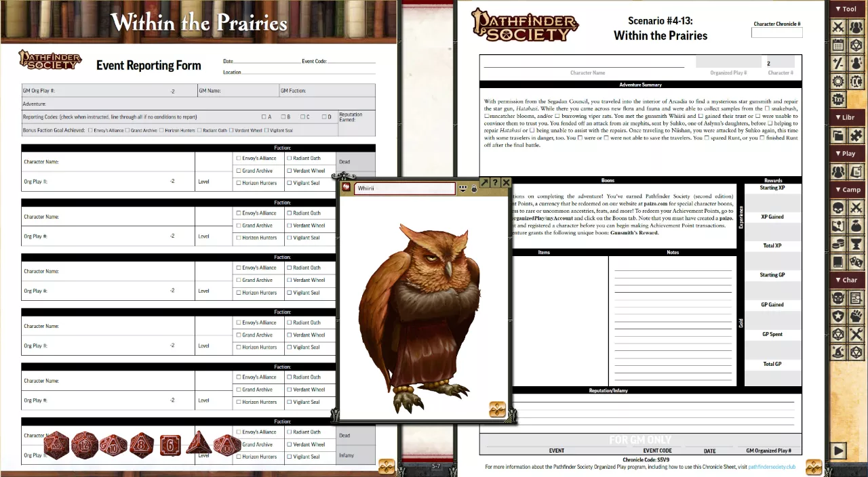Screen dimensions: 868x477
Task: Click the red link icon beside Whiirii name
Action: tap(347, 188)
